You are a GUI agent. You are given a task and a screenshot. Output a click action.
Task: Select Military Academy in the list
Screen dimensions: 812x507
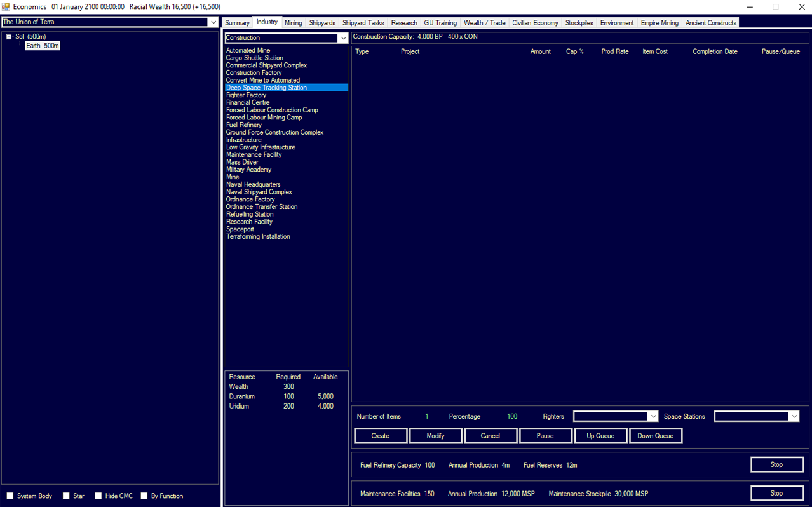(x=249, y=170)
